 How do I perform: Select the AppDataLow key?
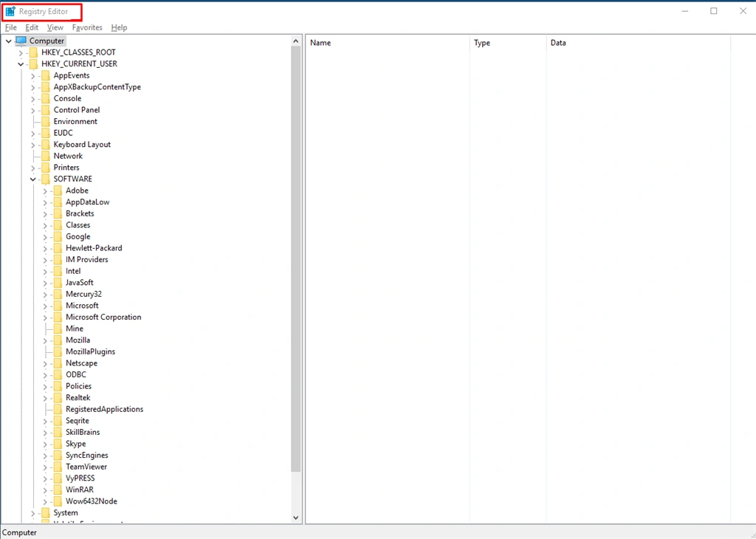pos(88,202)
